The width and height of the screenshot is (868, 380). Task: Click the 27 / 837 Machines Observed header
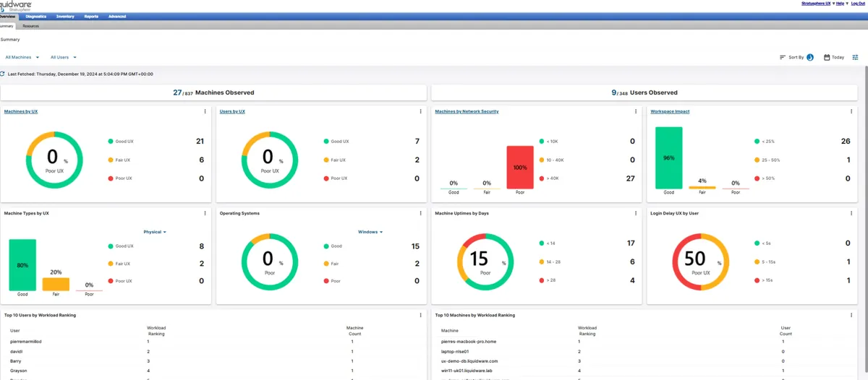pyautogui.click(x=213, y=92)
